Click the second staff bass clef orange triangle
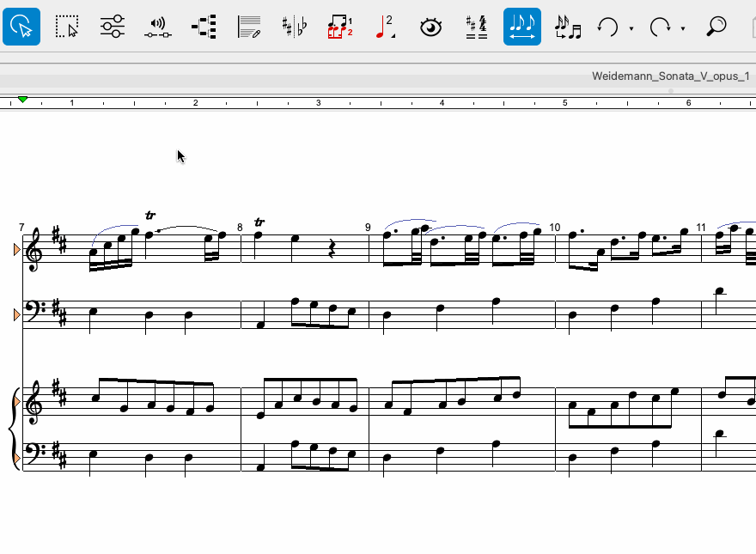This screenshot has width=756, height=554. click(x=17, y=315)
